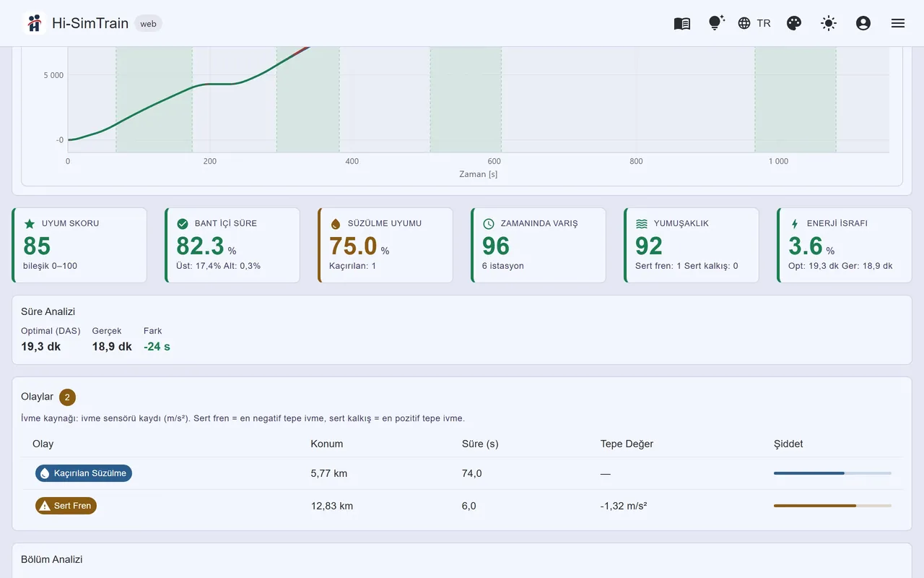Click the checkmark icon in Bant İçi Süre

183,224
